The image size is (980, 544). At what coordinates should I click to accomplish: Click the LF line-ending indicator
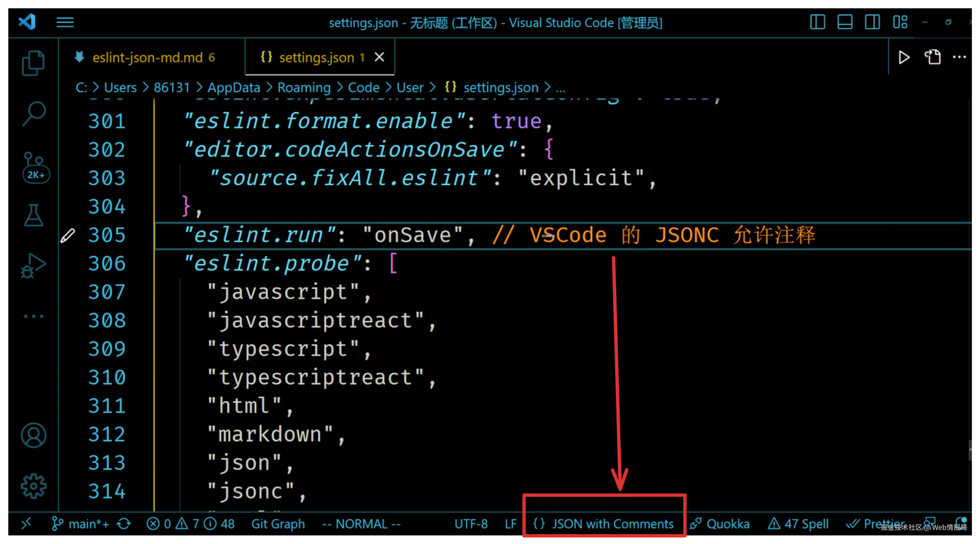pos(511,524)
